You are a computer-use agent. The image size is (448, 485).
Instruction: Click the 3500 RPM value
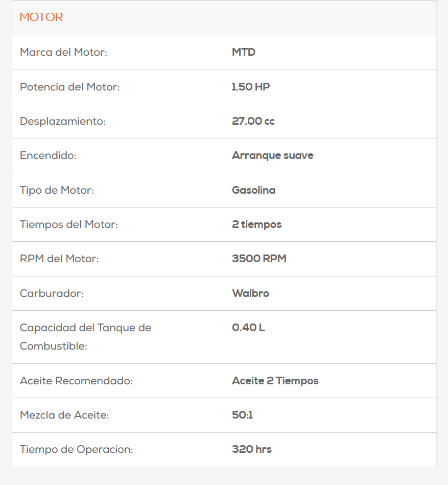pos(259,259)
